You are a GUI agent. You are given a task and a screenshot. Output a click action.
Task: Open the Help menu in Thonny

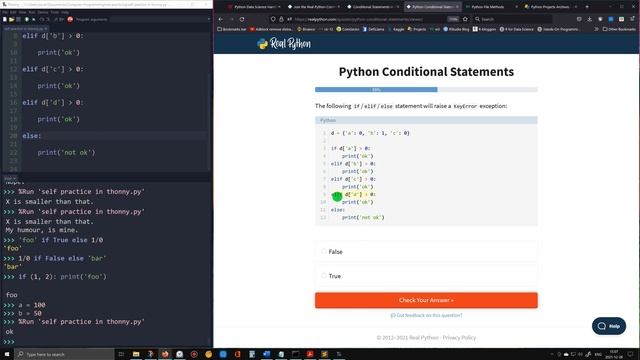click(x=64, y=13)
